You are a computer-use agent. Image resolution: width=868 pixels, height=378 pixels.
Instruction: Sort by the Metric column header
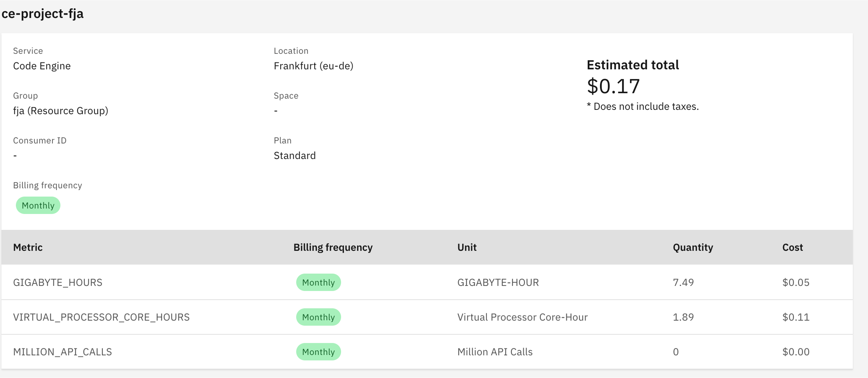click(28, 247)
